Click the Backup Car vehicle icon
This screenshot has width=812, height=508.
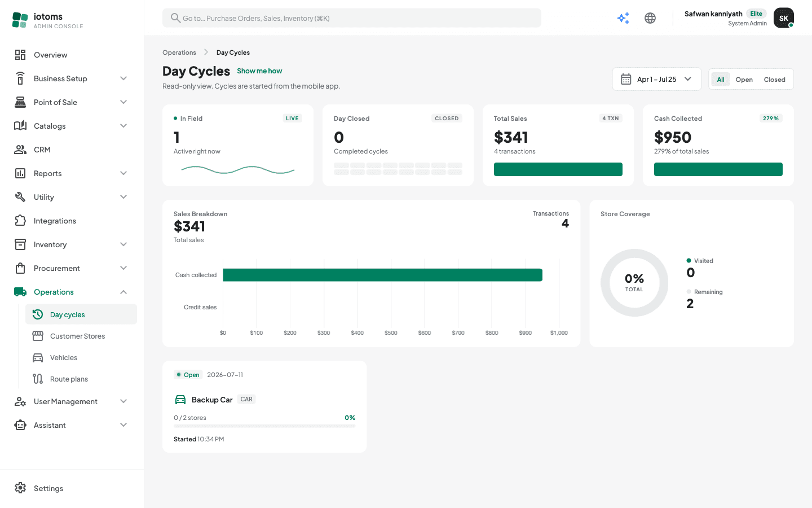pos(180,400)
